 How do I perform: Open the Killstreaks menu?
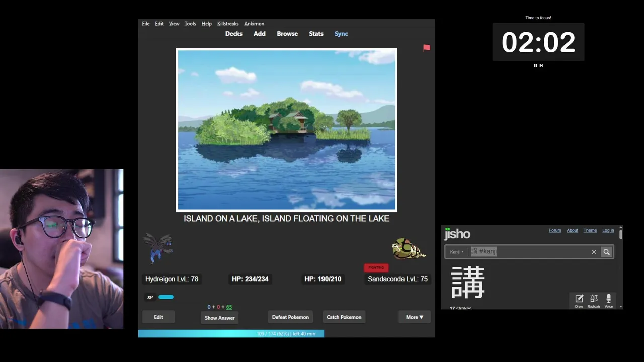[228, 24]
